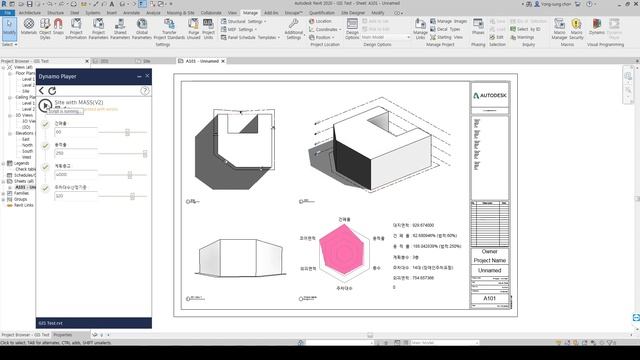Click Manage Images

[x=449, y=21]
